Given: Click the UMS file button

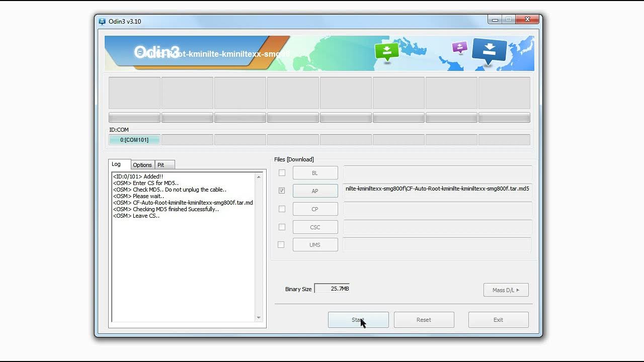Looking at the screenshot, I should [315, 245].
